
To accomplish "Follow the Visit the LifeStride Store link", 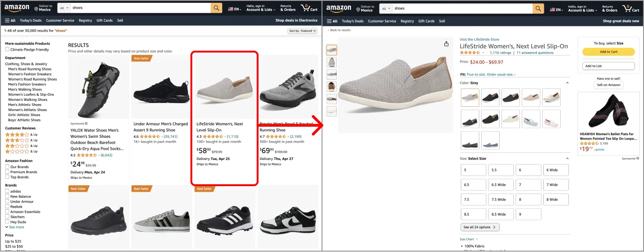I will pos(479,40).
